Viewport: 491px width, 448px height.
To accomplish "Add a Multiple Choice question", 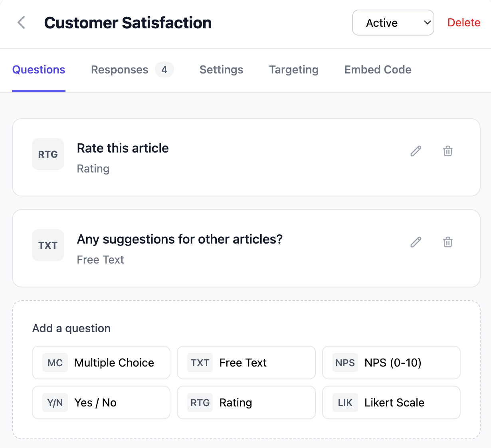I will (101, 363).
